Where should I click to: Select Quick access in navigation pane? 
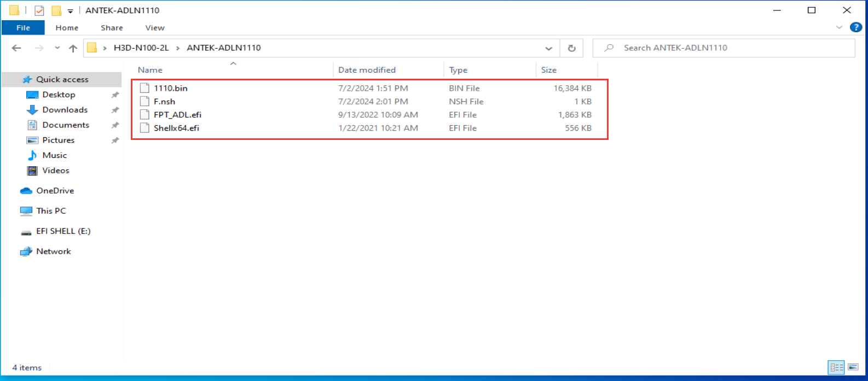click(x=62, y=79)
